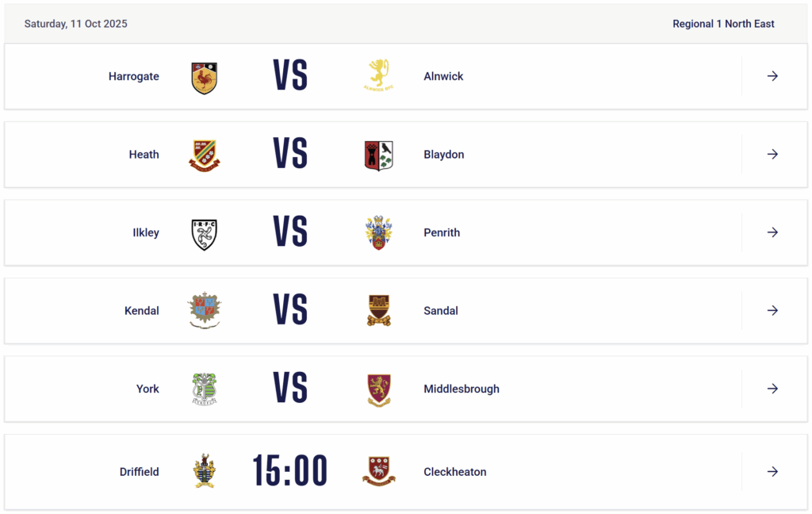
Task: Click the Harrogate club crest
Action: [205, 77]
